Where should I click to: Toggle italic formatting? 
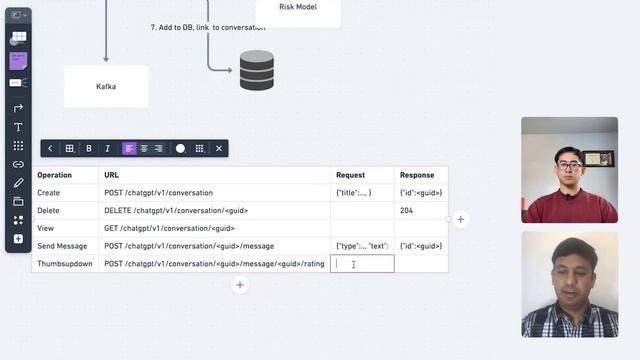[x=107, y=149]
